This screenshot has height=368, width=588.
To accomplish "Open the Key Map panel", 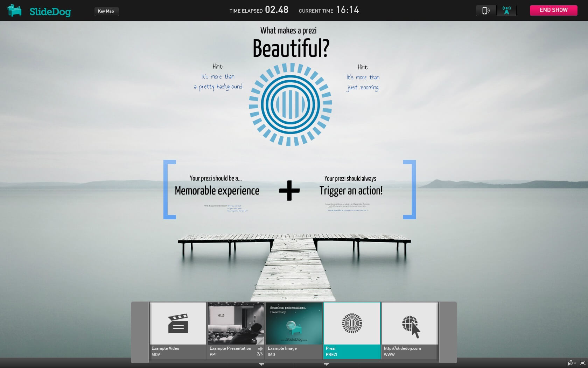I will (106, 11).
